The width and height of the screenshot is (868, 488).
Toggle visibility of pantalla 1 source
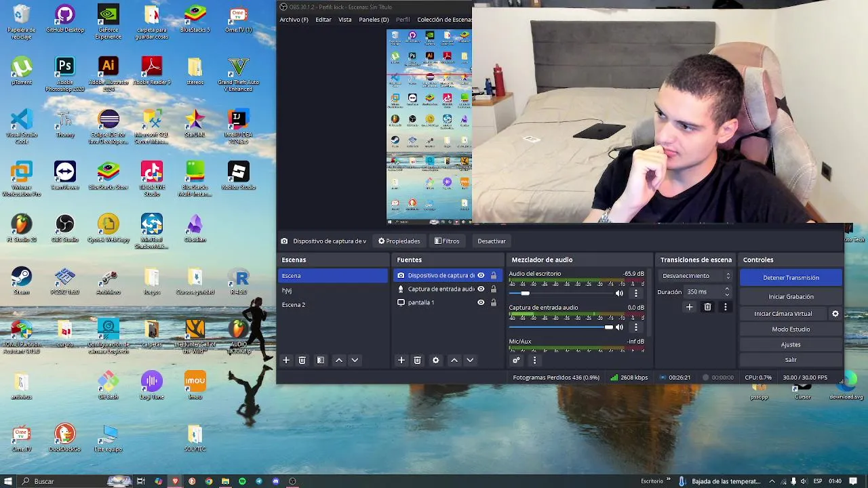coord(481,302)
